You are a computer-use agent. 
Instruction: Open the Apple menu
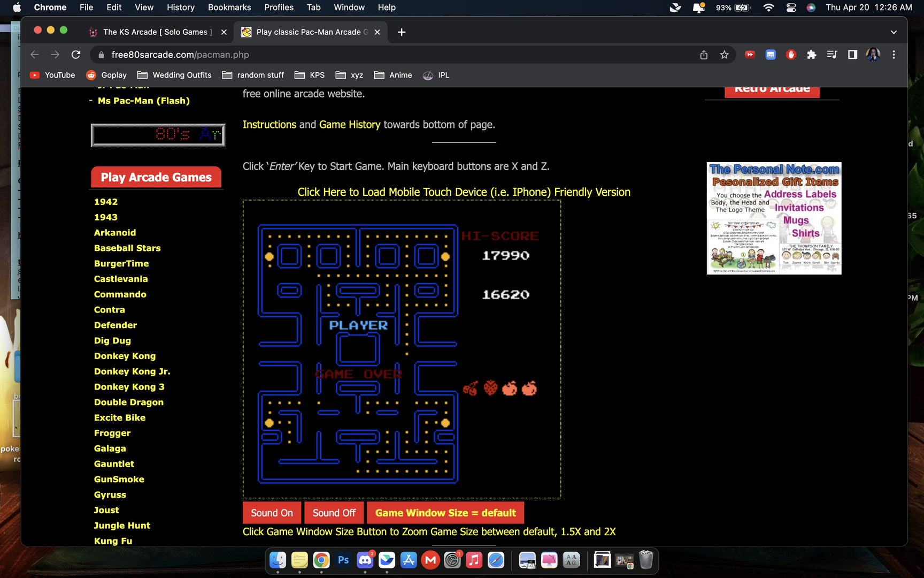tap(17, 7)
